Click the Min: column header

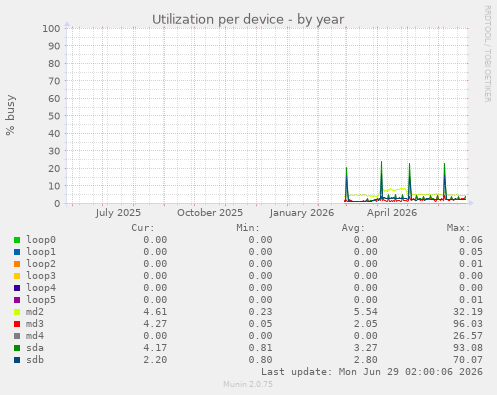(248, 228)
